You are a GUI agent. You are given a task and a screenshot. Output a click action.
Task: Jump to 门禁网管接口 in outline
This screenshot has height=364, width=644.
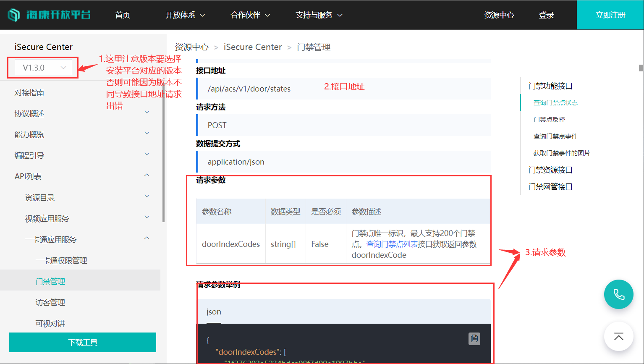[x=550, y=187]
